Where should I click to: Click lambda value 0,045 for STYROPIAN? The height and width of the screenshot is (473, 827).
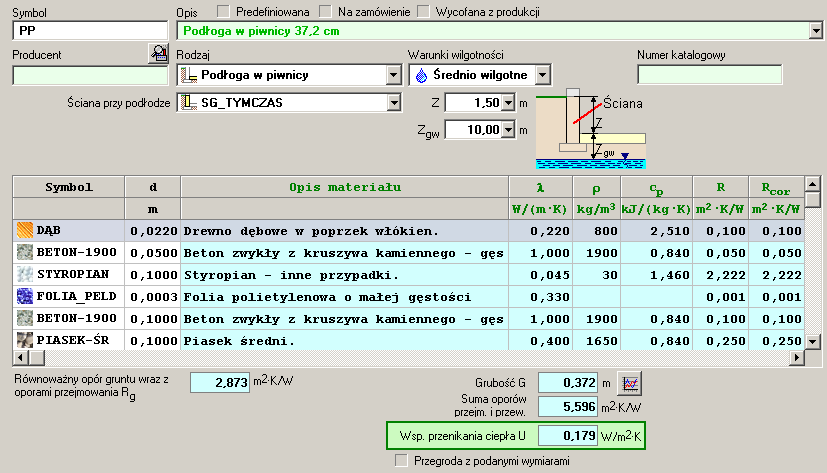pos(541,275)
